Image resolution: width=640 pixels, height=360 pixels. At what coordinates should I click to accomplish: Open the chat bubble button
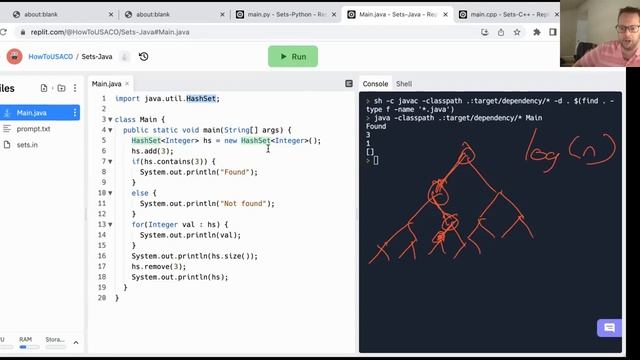pyautogui.click(x=609, y=328)
